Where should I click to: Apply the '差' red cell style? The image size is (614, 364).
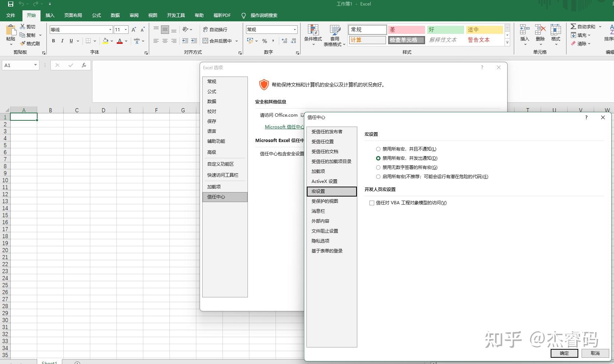point(406,29)
